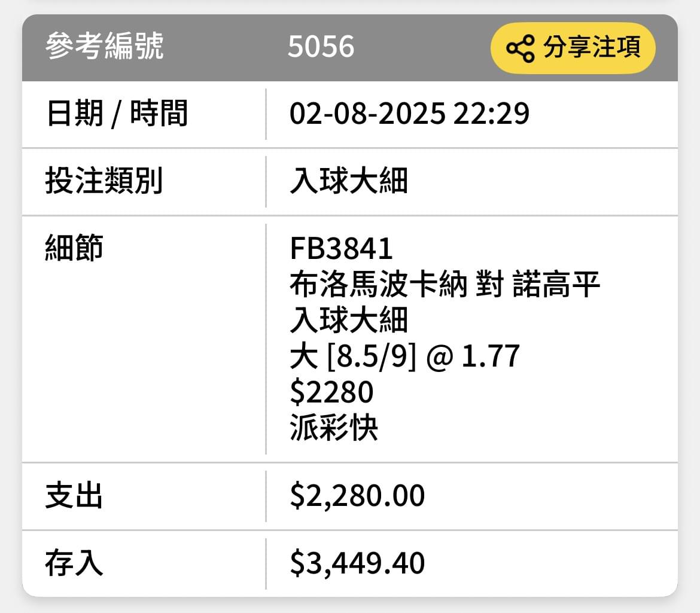Click the share icon in yellow button
The width and height of the screenshot is (700, 613).
click(x=521, y=48)
